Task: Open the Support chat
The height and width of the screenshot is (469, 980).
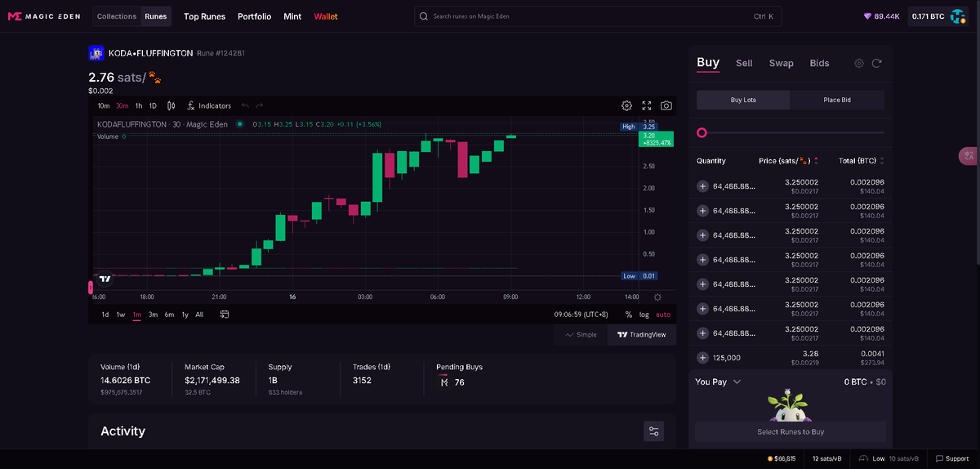Action: click(952, 458)
